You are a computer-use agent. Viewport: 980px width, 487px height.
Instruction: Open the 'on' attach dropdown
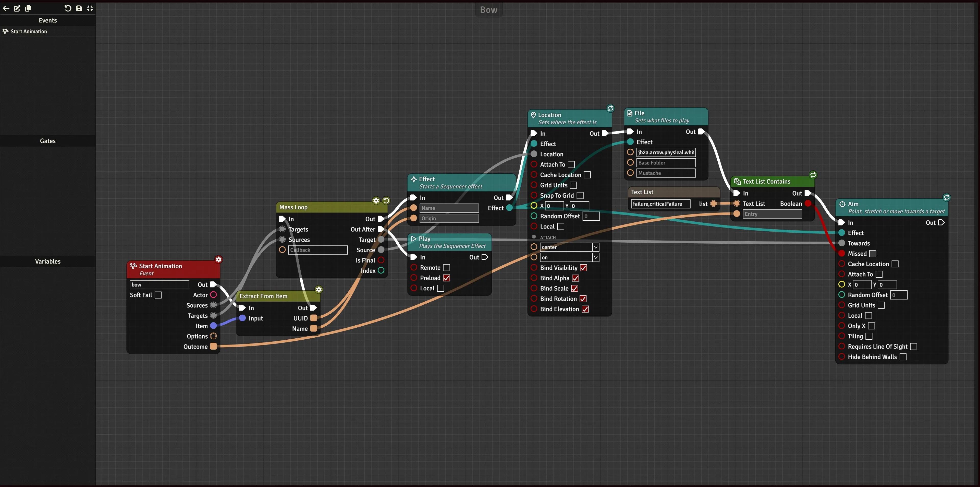pos(570,257)
